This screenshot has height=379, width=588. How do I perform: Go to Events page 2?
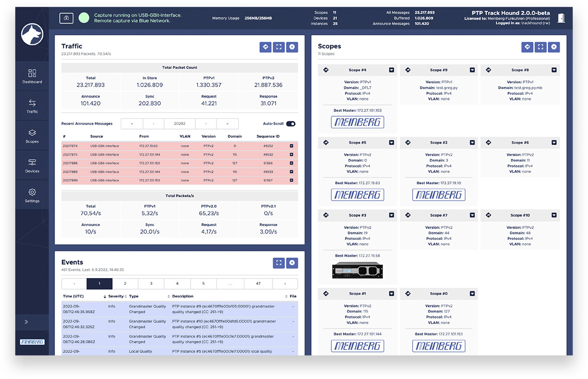(125, 284)
